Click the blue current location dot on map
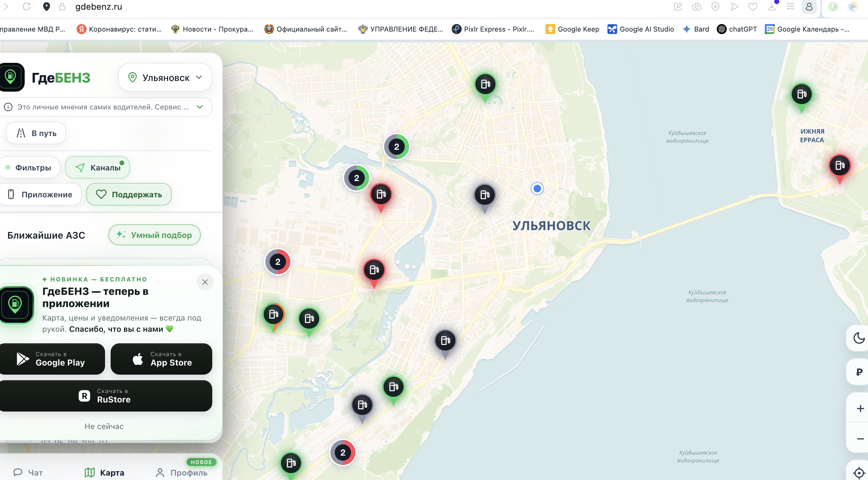Image resolution: width=868 pixels, height=480 pixels. point(537,189)
